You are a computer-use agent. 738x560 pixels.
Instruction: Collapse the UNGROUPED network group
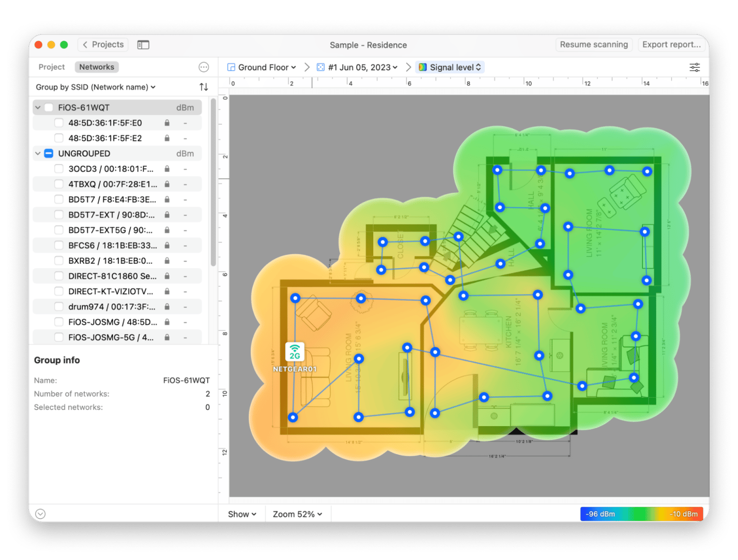click(38, 154)
